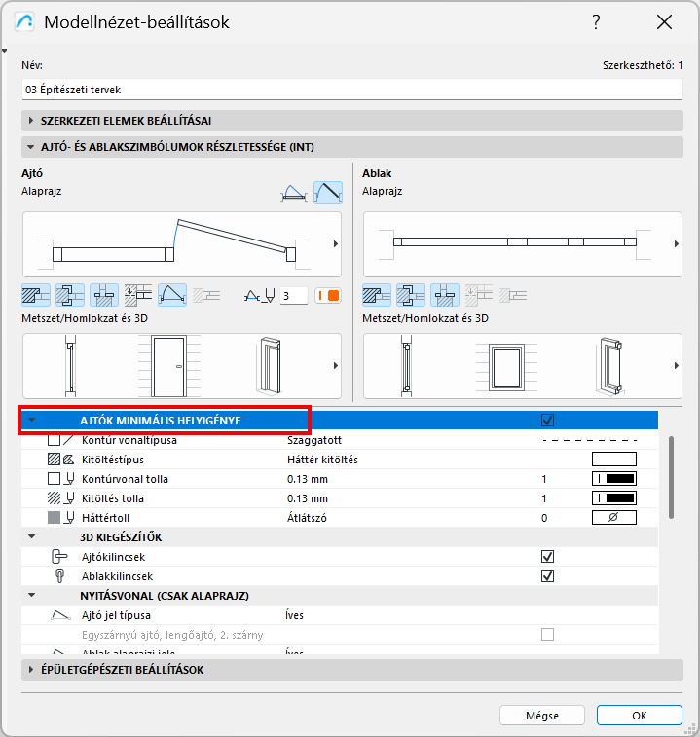Toggle first window wall-hatch detail icon

coord(377,295)
